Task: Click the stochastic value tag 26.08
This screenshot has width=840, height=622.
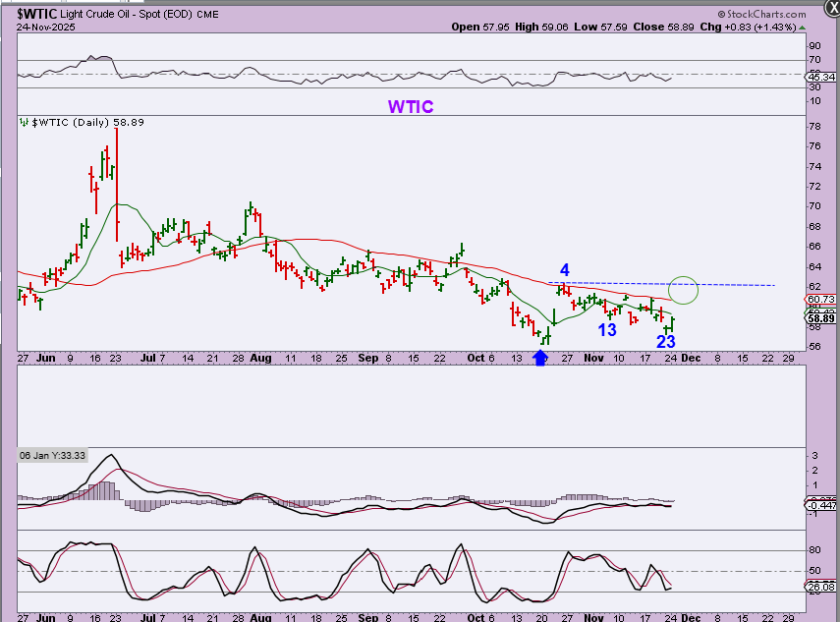Action: click(x=821, y=588)
